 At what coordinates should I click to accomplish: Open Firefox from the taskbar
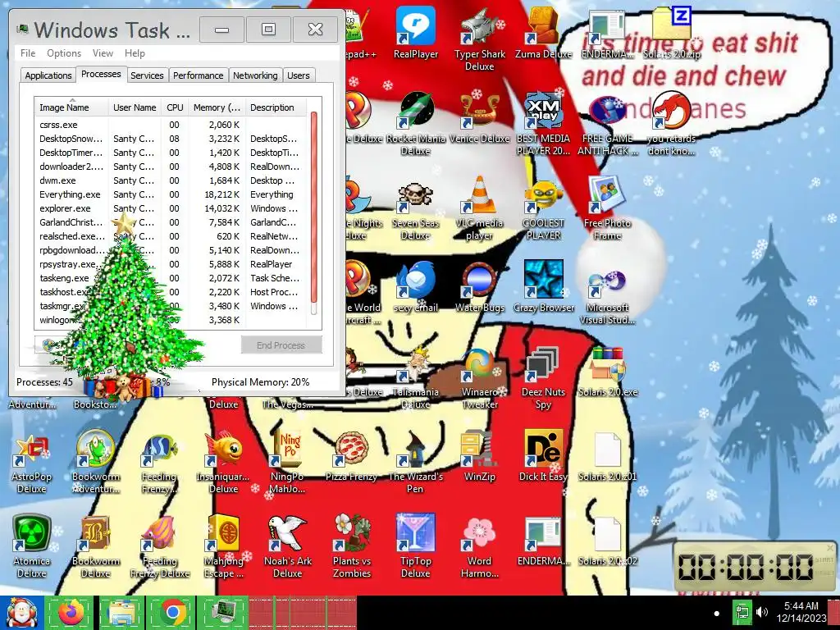(71, 612)
